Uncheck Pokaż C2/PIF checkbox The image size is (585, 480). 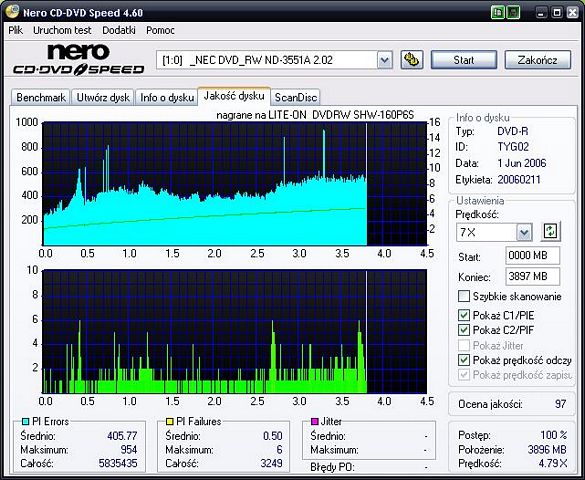[463, 330]
